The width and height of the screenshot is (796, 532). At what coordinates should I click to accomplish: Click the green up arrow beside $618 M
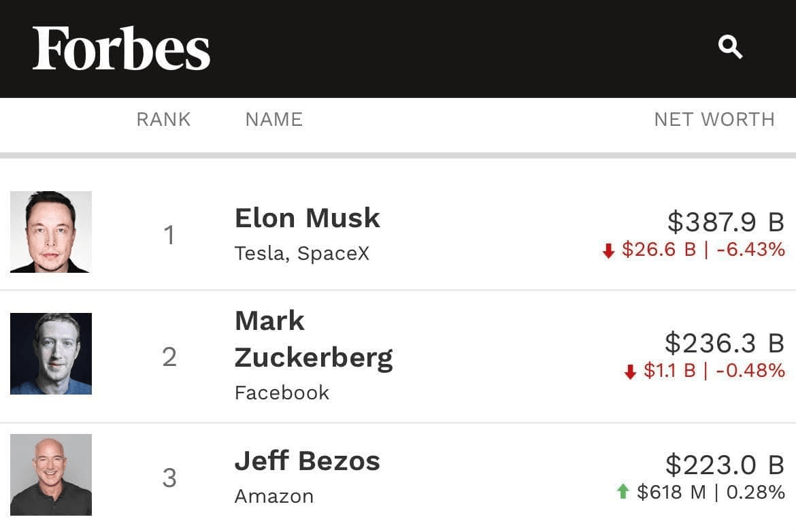(623, 491)
